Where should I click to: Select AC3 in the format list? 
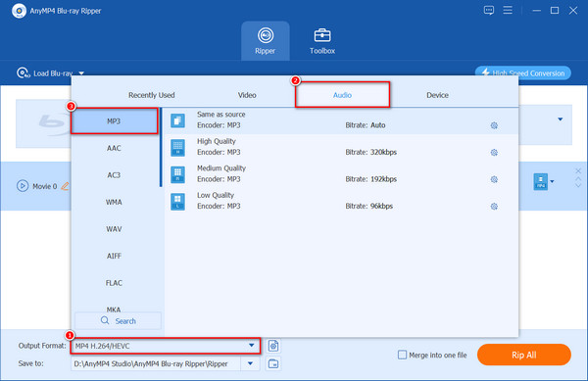pyautogui.click(x=114, y=175)
